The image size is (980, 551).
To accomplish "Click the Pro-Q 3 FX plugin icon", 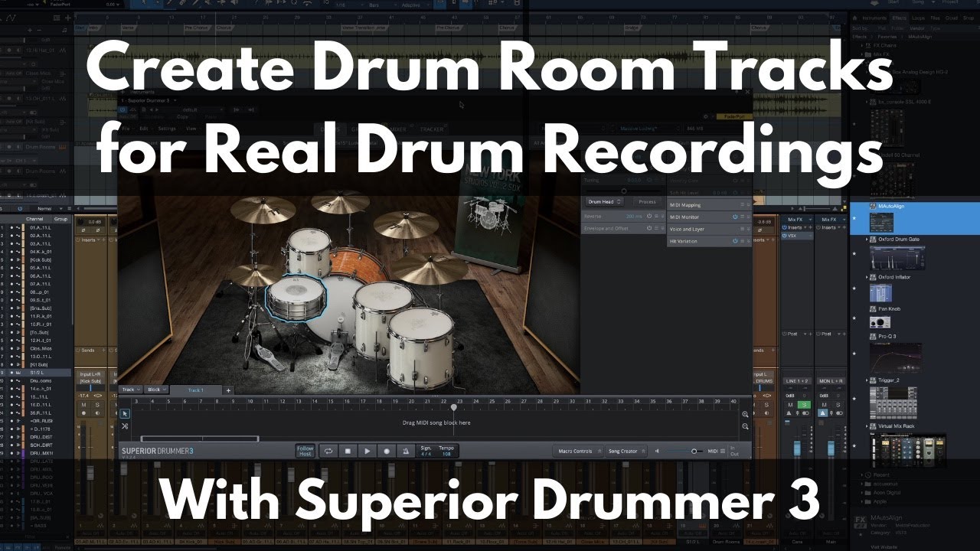I will (873, 337).
